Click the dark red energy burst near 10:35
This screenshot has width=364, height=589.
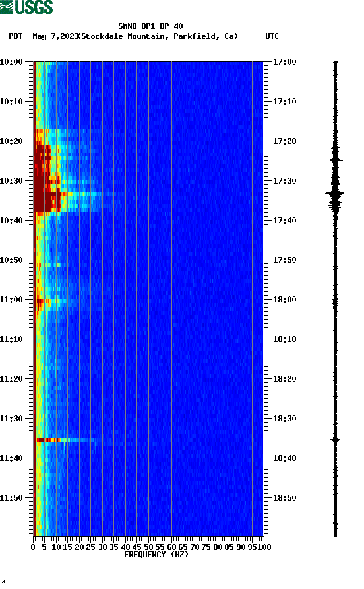pyautogui.click(x=47, y=201)
